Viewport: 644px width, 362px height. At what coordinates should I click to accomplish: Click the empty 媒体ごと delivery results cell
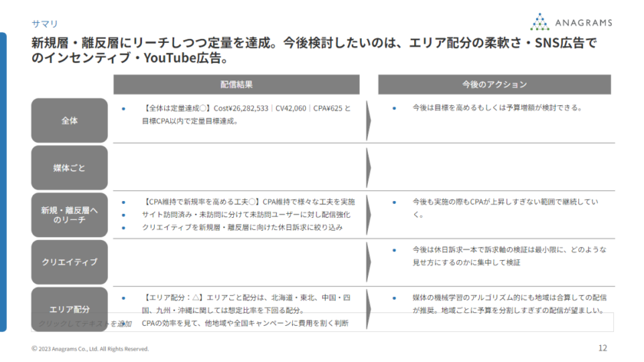(x=236, y=168)
